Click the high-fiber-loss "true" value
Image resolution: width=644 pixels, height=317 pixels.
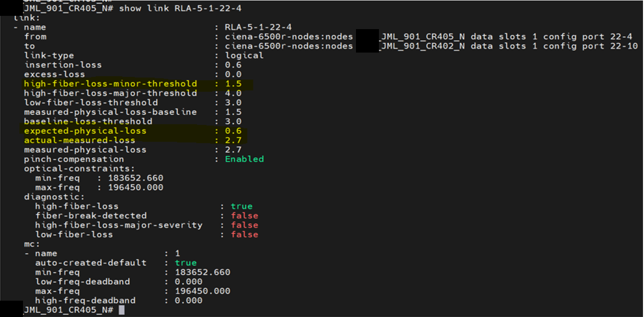[x=242, y=206]
